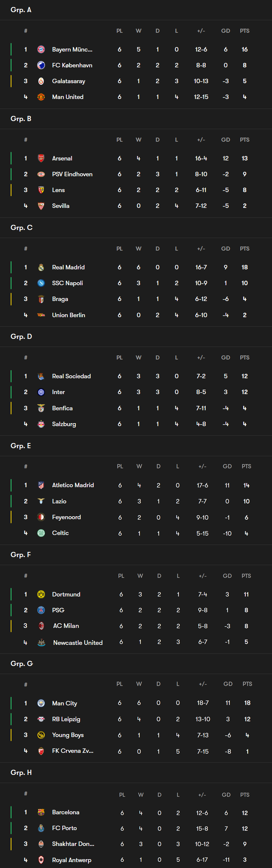Click PTS column header in Group B
This screenshot has width=272, height=868.
click(245, 140)
